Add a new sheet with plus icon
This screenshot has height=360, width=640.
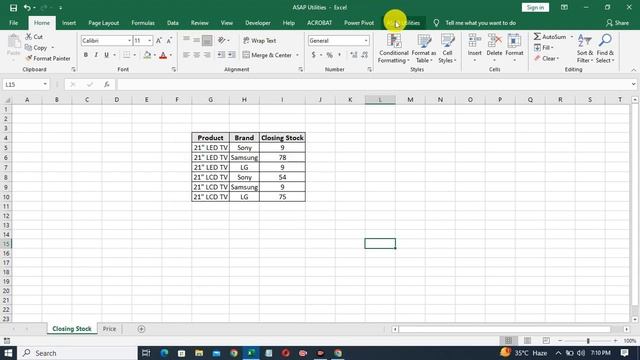(141, 329)
